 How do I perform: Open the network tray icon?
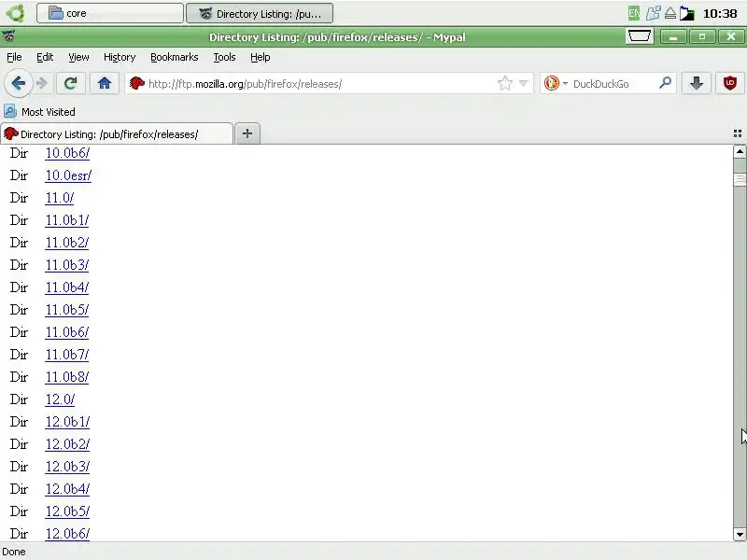tap(653, 13)
